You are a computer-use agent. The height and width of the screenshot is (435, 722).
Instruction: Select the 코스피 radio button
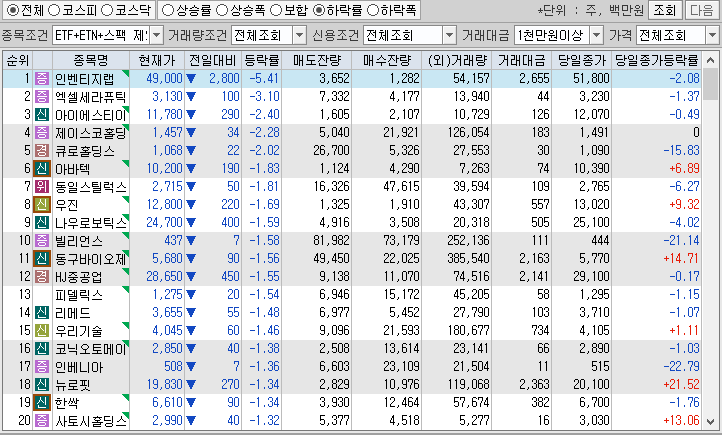(x=54, y=10)
